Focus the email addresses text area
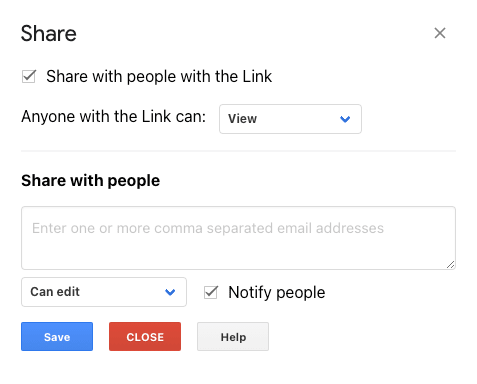Screen dimensions: 477x384 238,238
